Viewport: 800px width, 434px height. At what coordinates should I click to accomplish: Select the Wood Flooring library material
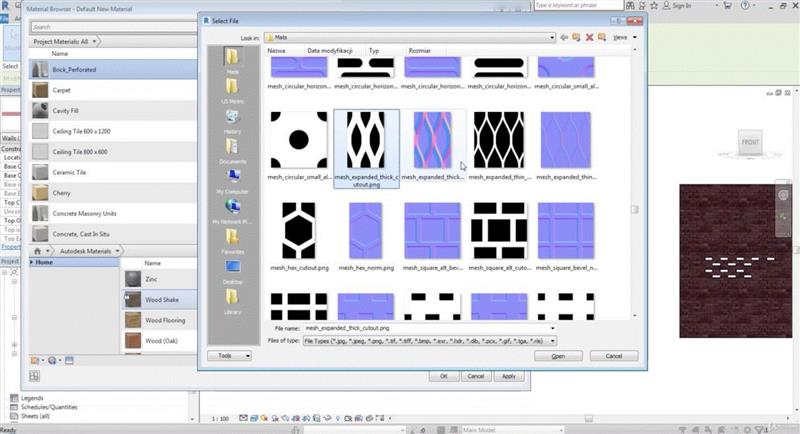click(x=159, y=320)
